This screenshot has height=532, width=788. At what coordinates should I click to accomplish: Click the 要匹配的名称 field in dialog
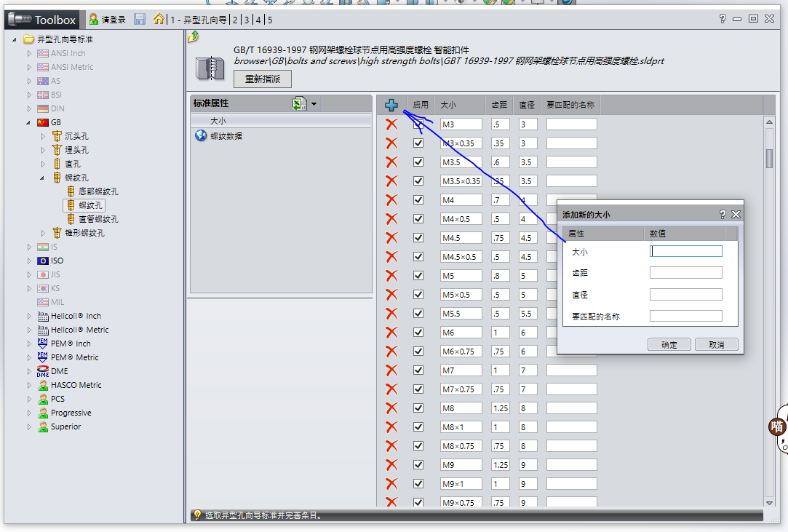tap(686, 316)
